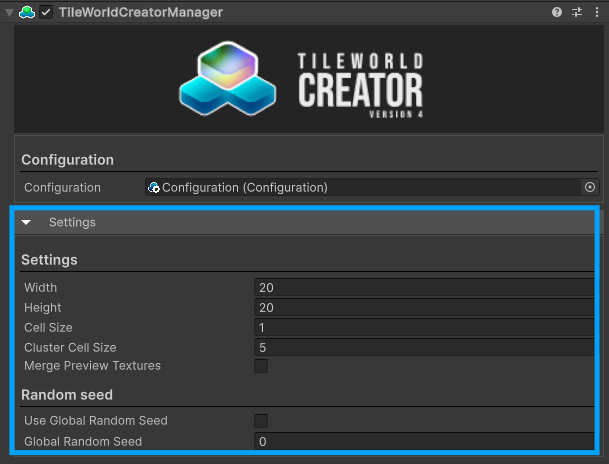
Task: Click the Cell Size label
Action: 48,328
